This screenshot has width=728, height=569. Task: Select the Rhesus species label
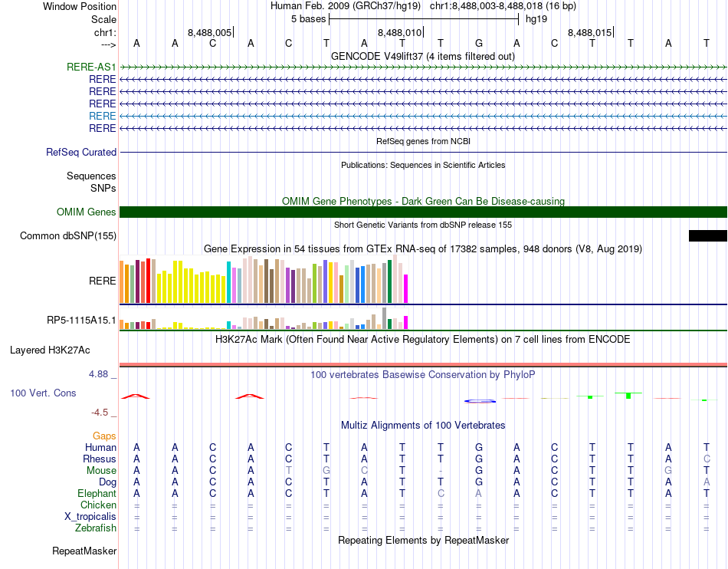[100, 459]
